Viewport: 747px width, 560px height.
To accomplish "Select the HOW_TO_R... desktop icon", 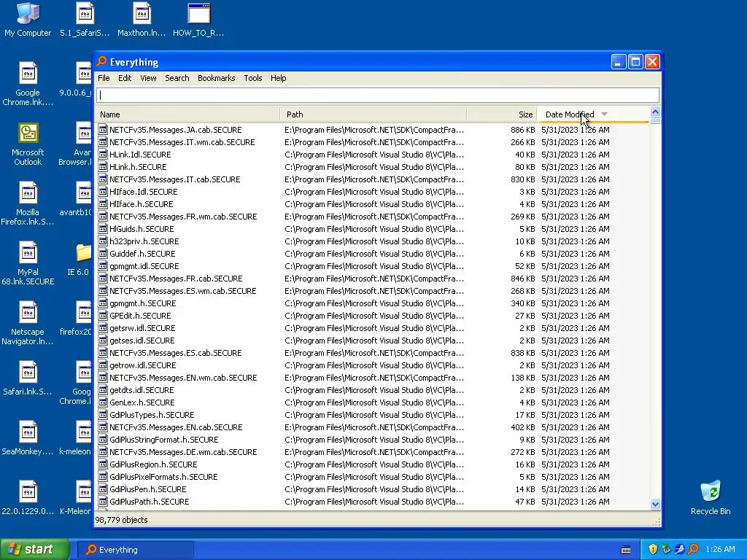I will pos(198,20).
